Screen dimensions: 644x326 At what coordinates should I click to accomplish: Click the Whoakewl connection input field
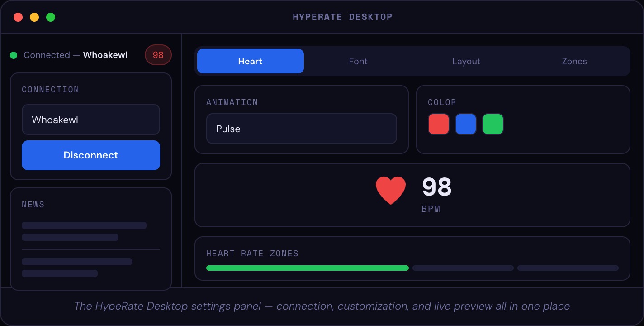click(91, 120)
